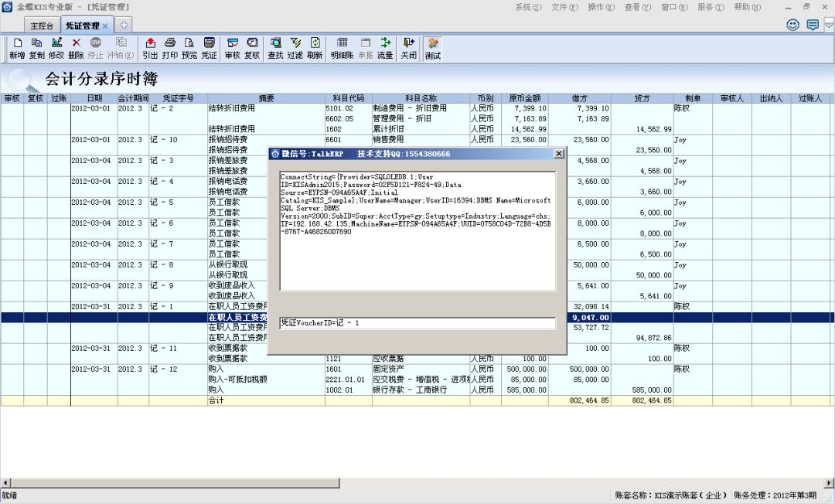Screen dimensions: 835x504
Task: Click the 会计期间 column header
Action: click(133, 98)
